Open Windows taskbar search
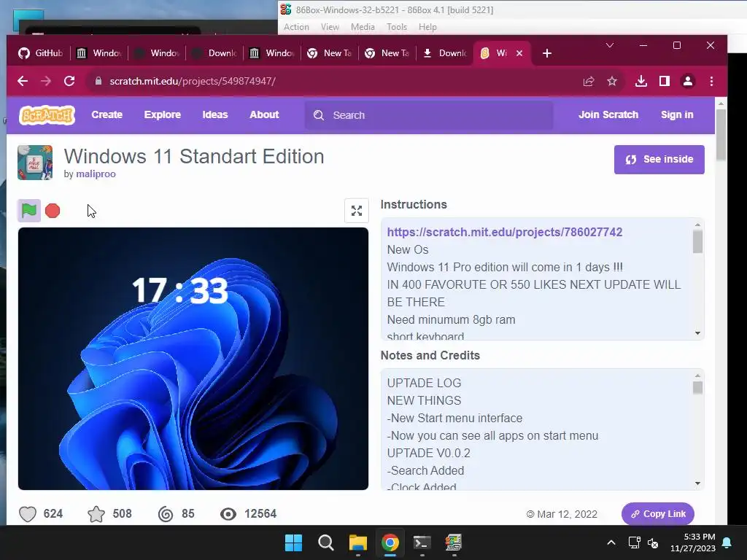The height and width of the screenshot is (560, 747). [326, 542]
